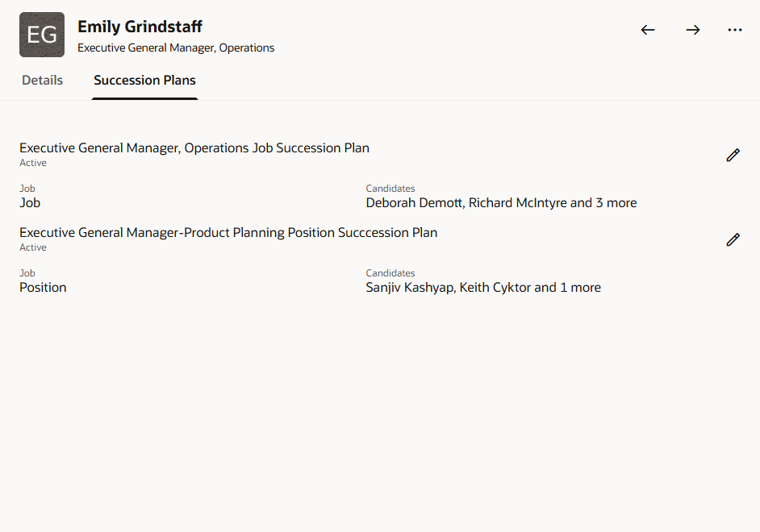Edit the Operations Job Succession Plan via pencil icon
760x532 pixels.
coord(733,155)
